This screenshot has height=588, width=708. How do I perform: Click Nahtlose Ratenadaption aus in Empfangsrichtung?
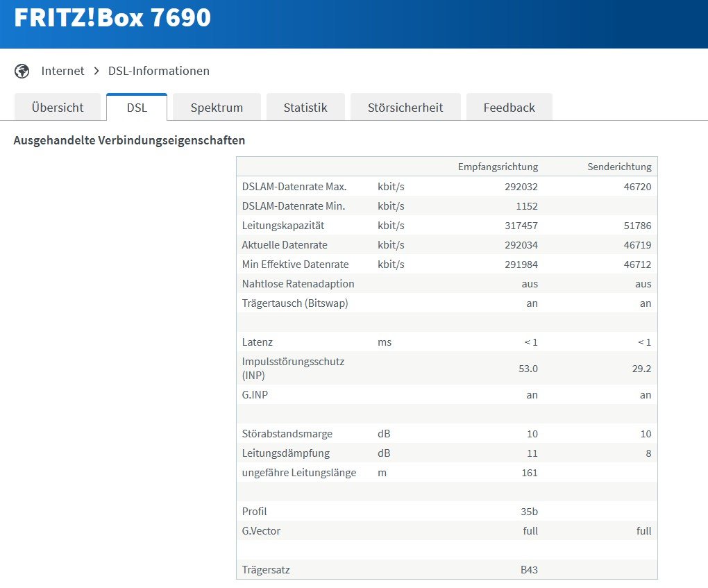pos(530,284)
